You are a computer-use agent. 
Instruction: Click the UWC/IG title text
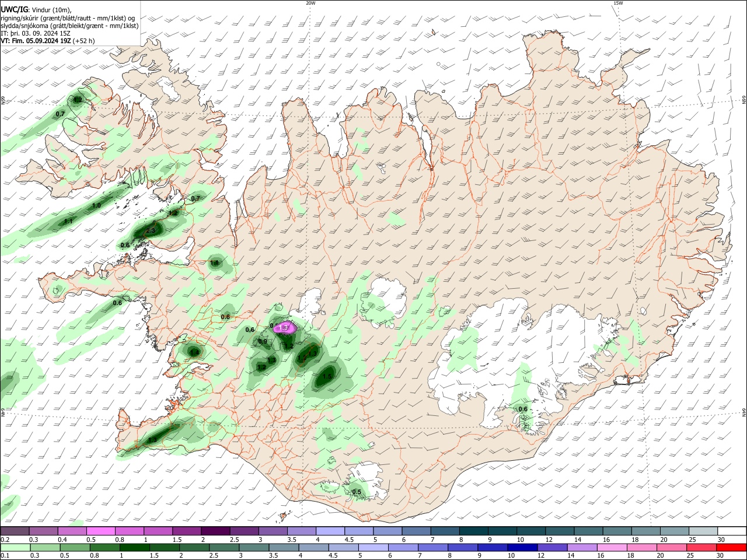point(13,9)
